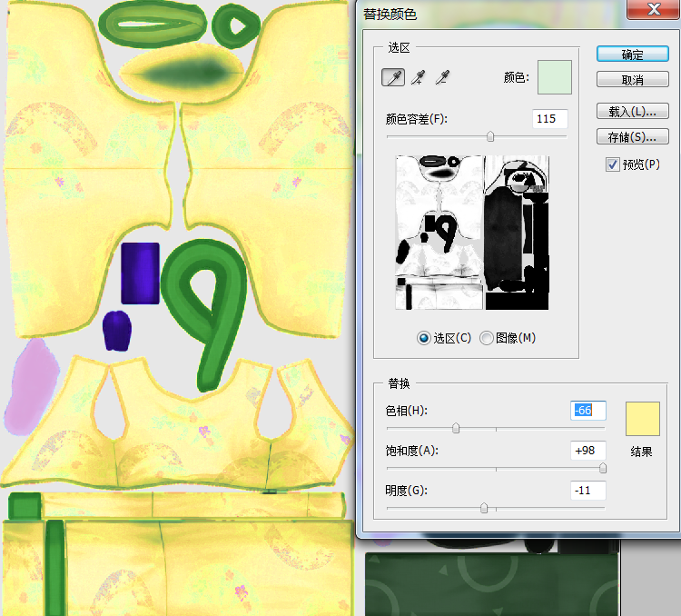
Task: Choose the 图像(M) radio option
Action: pos(487,338)
